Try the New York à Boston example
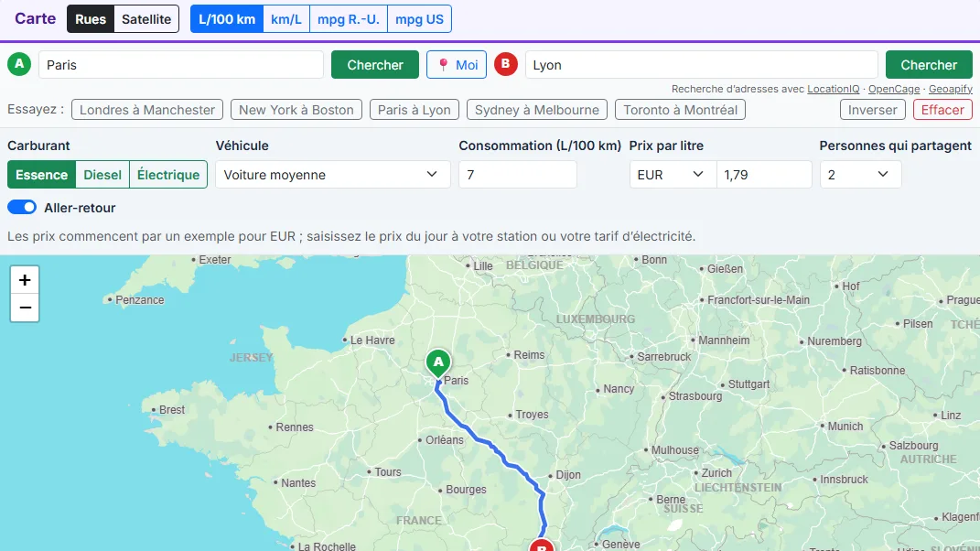980x551 pixels. click(x=296, y=110)
